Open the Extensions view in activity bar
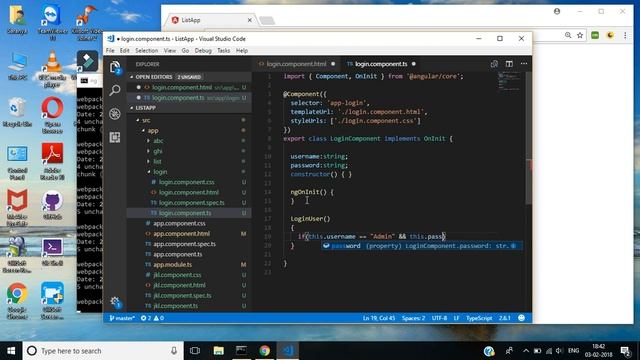 click(115, 137)
